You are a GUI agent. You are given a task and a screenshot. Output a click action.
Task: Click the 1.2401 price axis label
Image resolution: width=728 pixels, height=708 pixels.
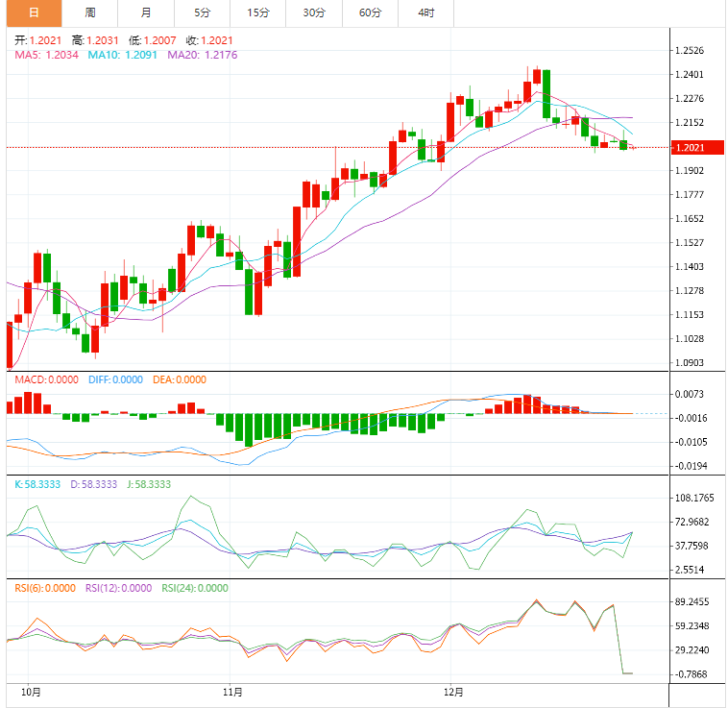pos(690,74)
